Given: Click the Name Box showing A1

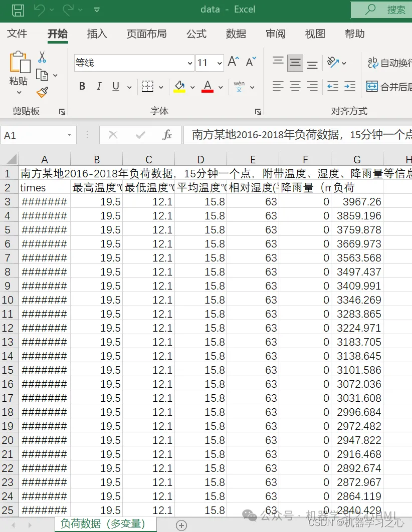Looking at the screenshot, I should point(34,135).
